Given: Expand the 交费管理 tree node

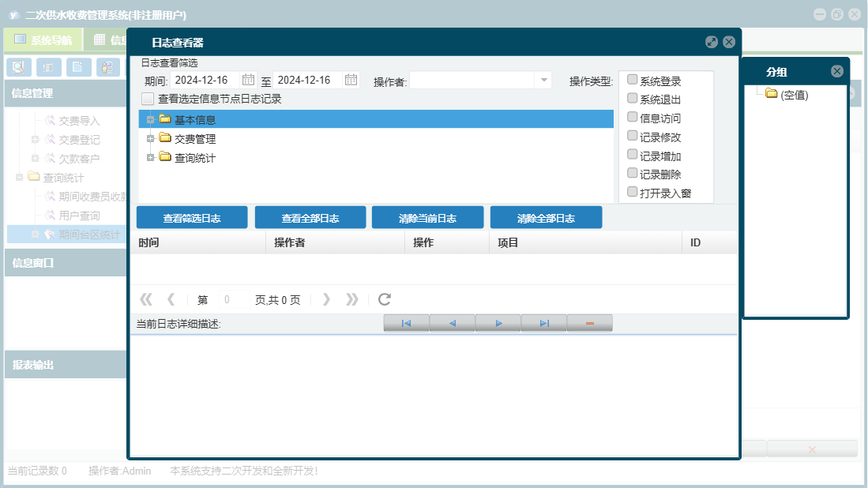Looking at the screenshot, I should [150, 139].
